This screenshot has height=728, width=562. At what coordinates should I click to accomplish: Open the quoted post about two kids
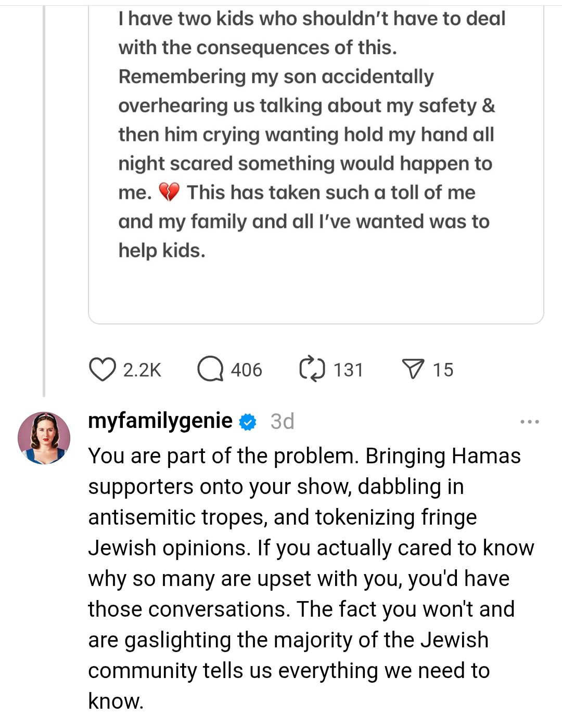click(x=316, y=164)
